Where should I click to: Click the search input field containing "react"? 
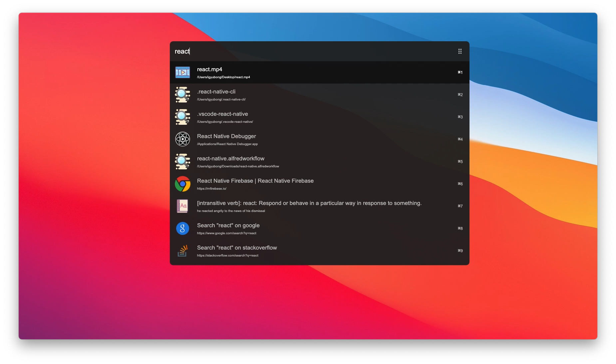[x=313, y=51]
